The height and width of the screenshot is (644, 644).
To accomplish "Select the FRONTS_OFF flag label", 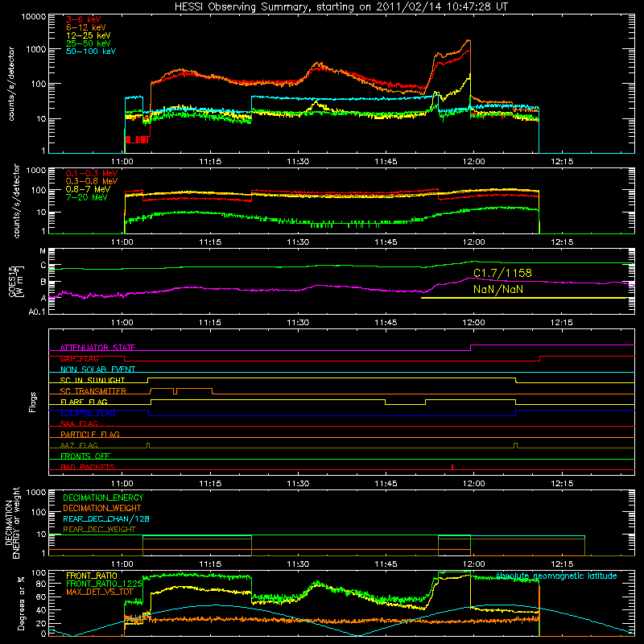I will (x=85, y=456).
